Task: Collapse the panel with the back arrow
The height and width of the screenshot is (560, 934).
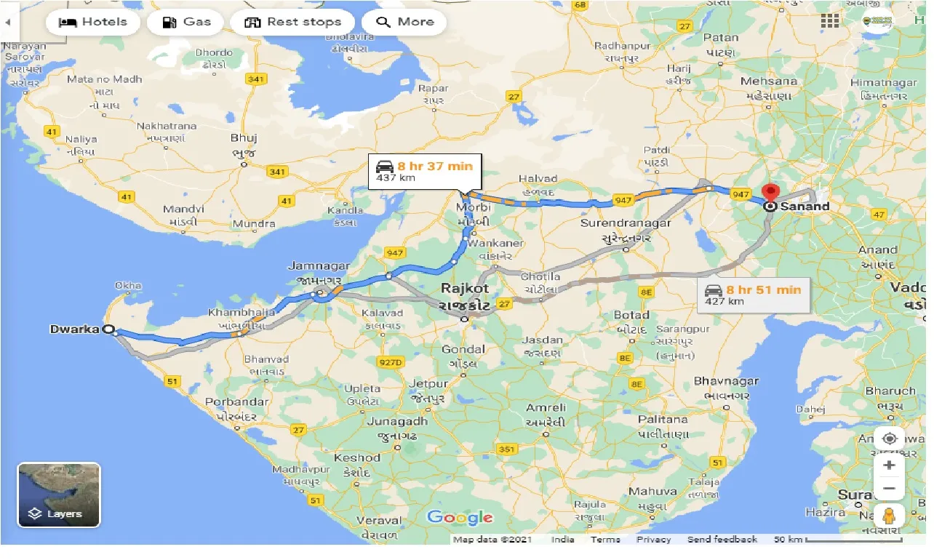Action: click(7, 22)
